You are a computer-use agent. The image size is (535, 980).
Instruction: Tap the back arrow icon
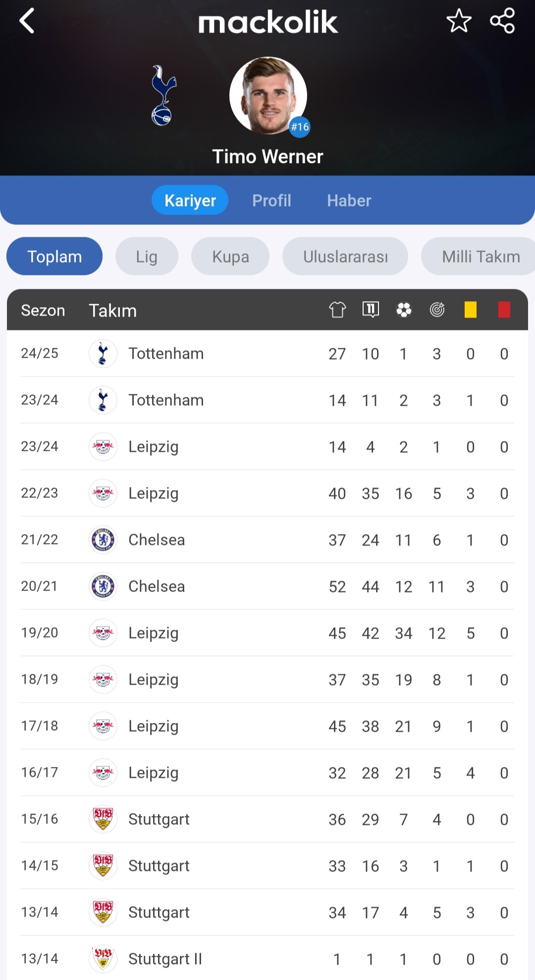point(27,21)
